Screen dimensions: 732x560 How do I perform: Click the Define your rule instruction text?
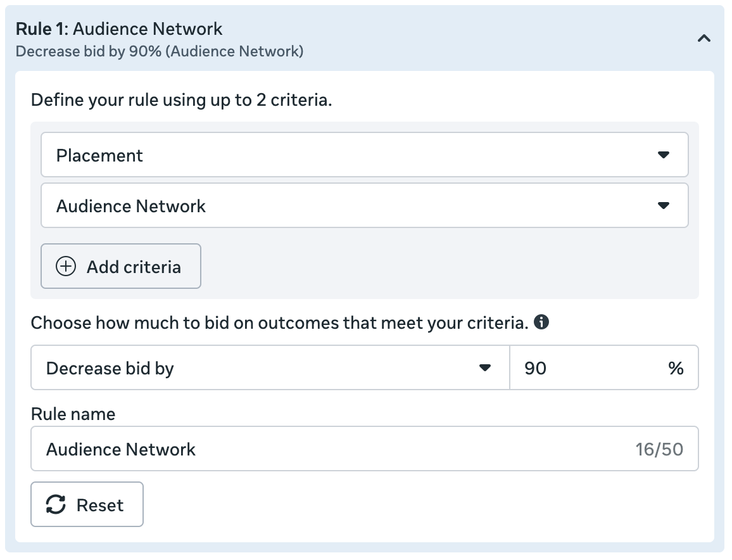181,100
